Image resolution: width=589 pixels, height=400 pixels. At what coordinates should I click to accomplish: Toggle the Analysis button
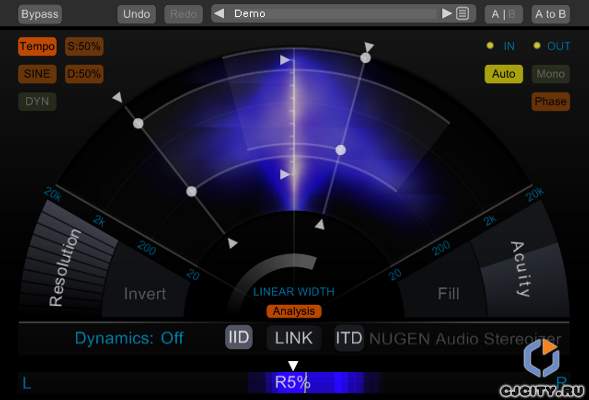click(294, 311)
